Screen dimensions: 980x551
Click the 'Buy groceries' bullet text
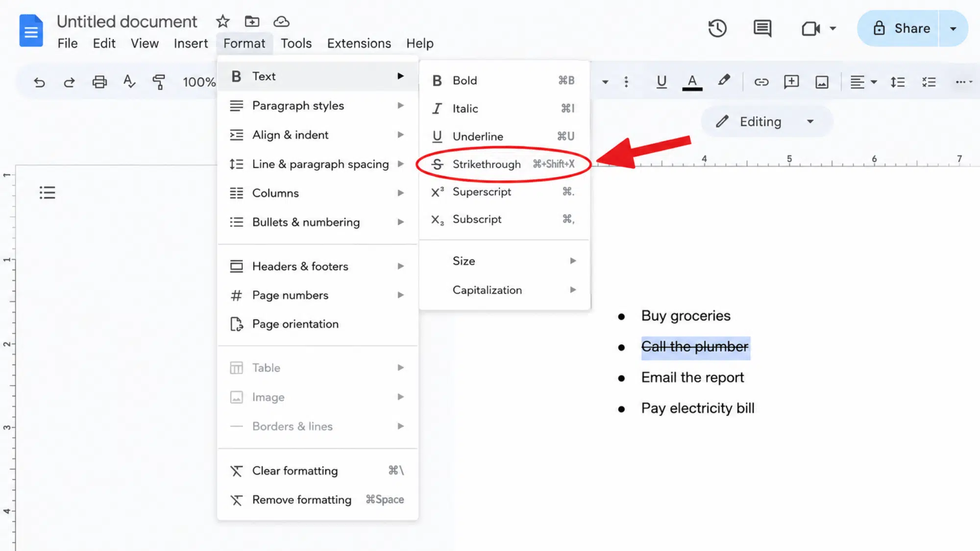point(686,315)
